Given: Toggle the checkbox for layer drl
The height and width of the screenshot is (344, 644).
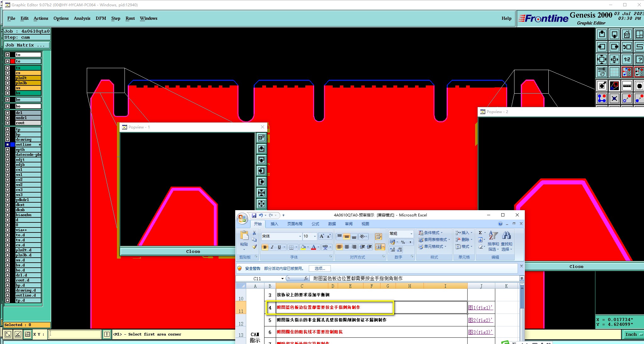Looking at the screenshot, I should 8,113.
